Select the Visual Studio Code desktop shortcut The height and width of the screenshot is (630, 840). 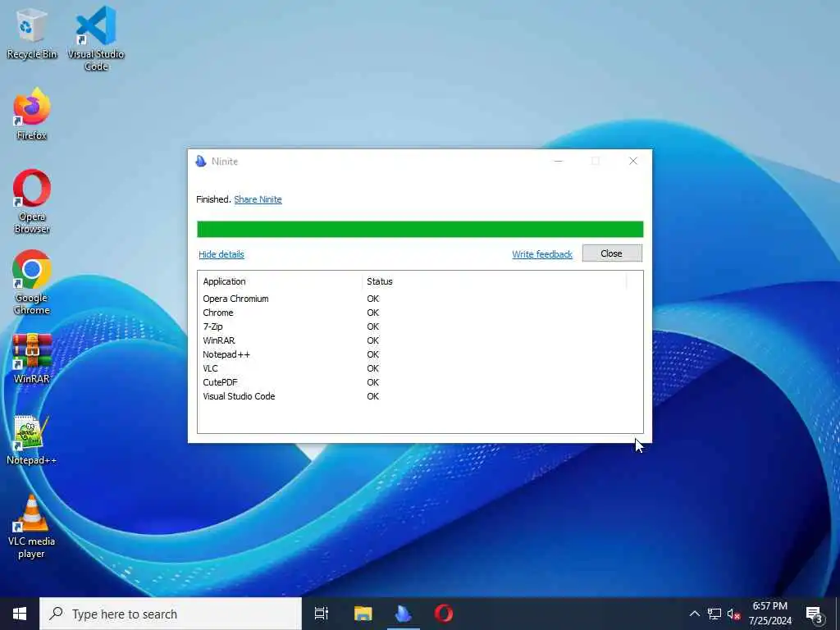96,39
